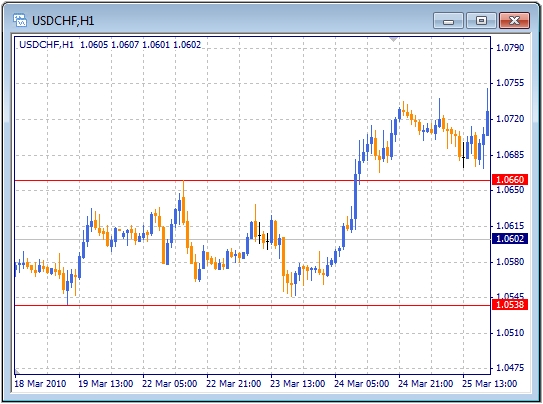Click the small arrow at chart bottom-left corner
Image resolution: width=543 pixels, height=404 pixels.
[x=17, y=371]
